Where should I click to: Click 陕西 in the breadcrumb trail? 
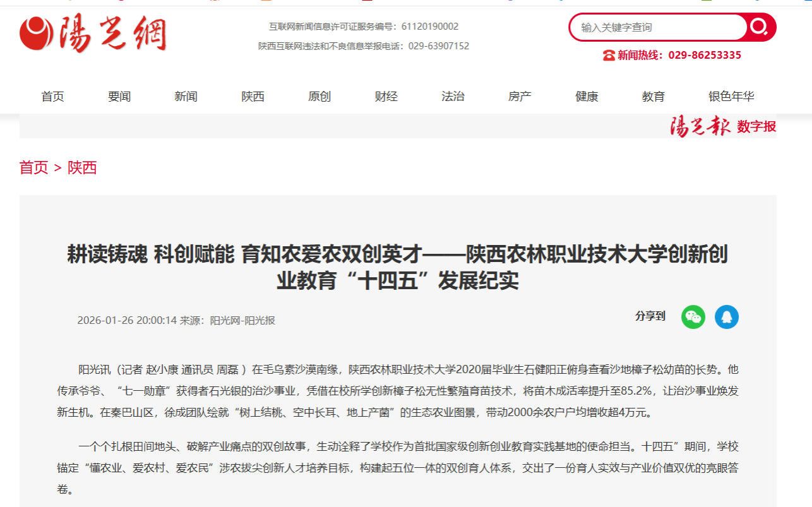click(x=82, y=168)
